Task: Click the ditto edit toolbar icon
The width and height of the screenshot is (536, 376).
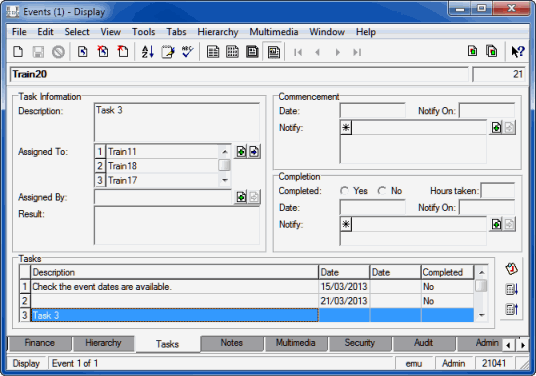Action: tap(168, 52)
